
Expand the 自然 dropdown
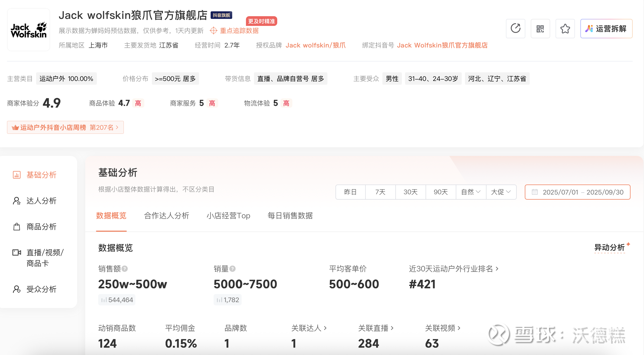(x=471, y=192)
